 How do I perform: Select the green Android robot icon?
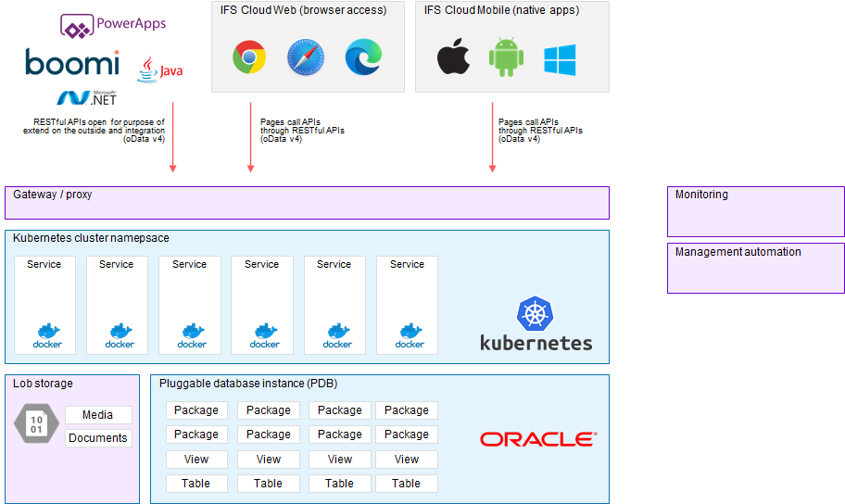506,58
